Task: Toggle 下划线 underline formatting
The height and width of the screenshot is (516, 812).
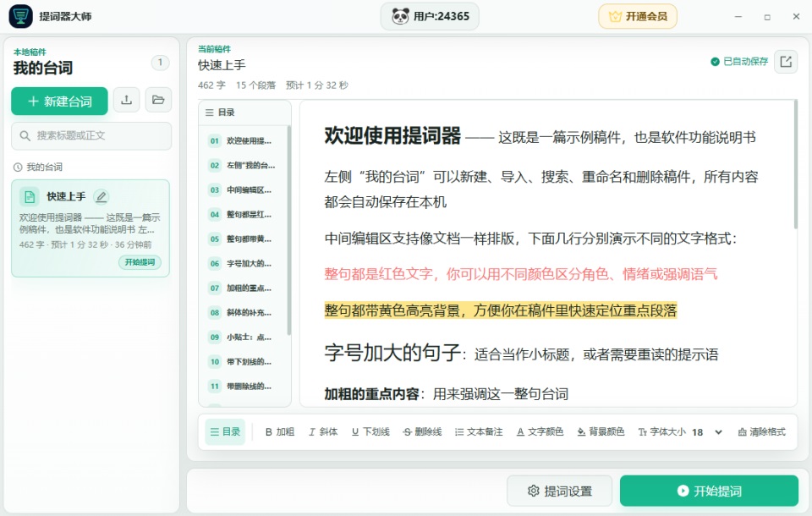Action: (370, 432)
